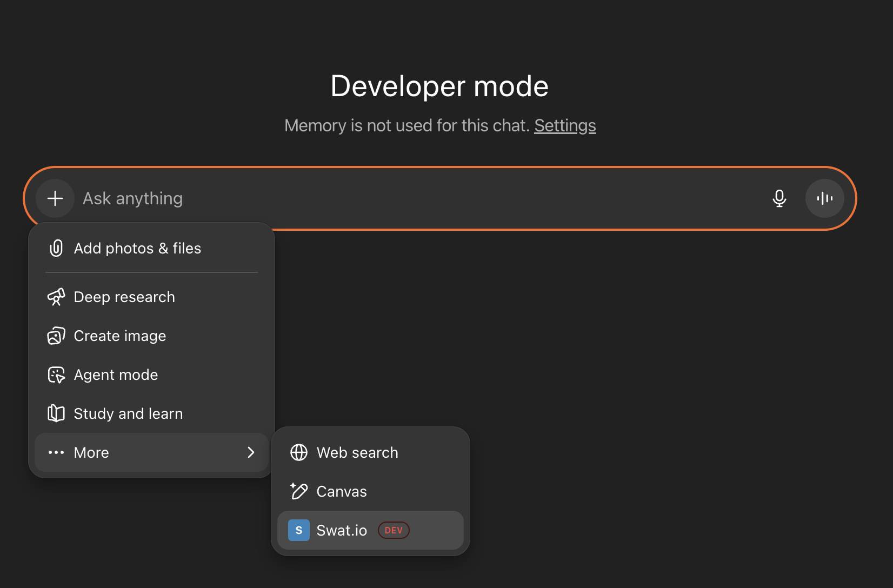Open Canvas from the submenu
The height and width of the screenshot is (588, 893).
[370, 491]
